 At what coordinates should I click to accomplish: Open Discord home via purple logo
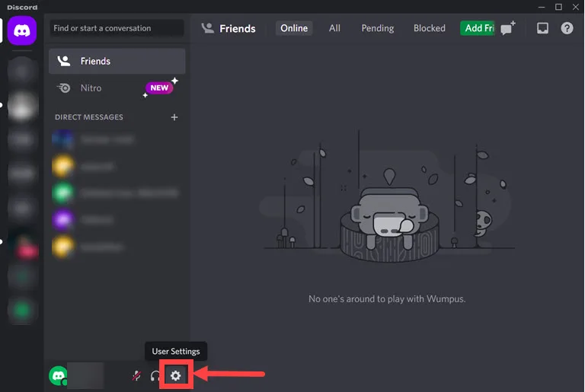pyautogui.click(x=22, y=30)
